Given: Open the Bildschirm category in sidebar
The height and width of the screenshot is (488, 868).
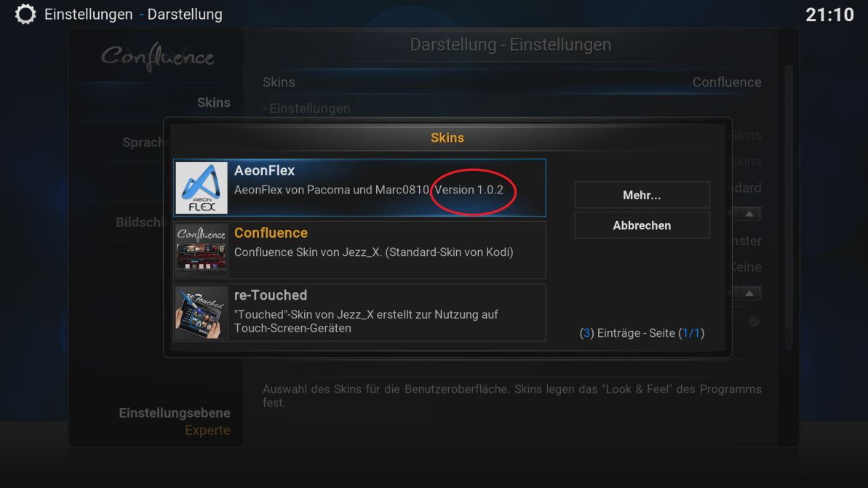Looking at the screenshot, I should tap(140, 222).
